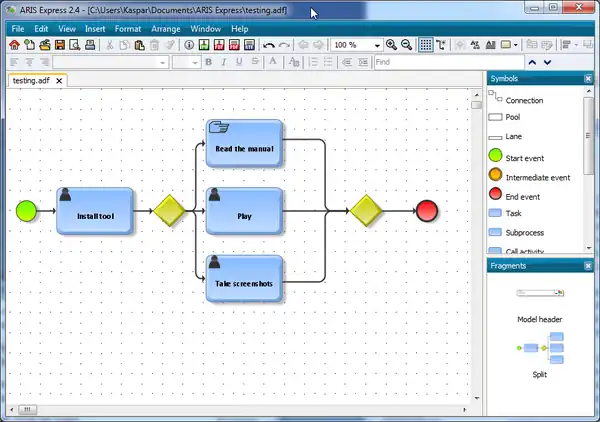
Task: Close the testing.adf tab
Action: [59, 80]
